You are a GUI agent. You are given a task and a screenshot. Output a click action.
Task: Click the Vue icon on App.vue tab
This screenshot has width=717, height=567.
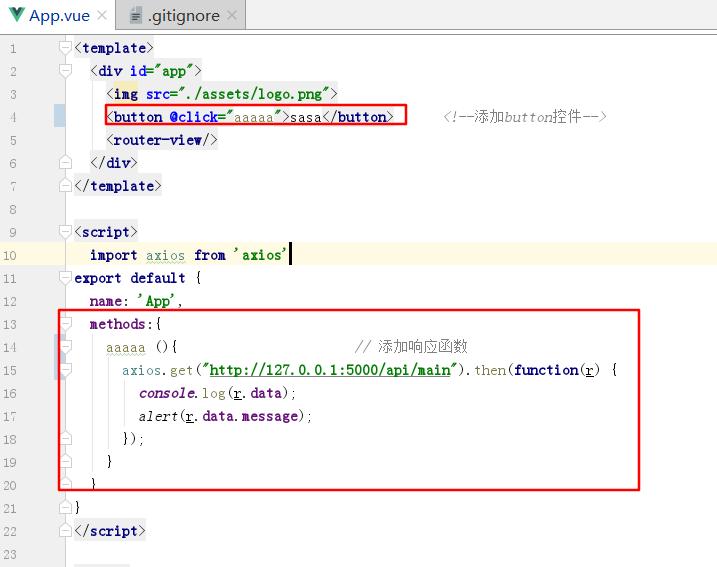tap(15, 16)
